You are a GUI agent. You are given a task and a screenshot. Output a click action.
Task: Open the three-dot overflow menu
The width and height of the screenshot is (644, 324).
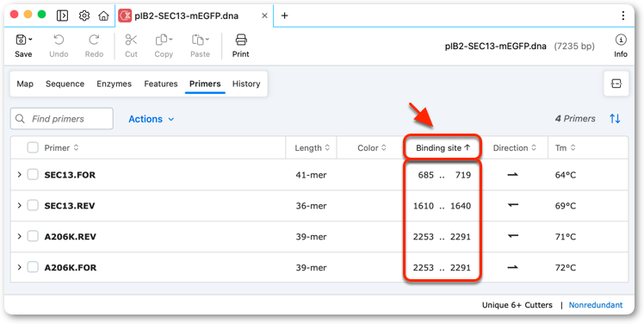(x=623, y=16)
